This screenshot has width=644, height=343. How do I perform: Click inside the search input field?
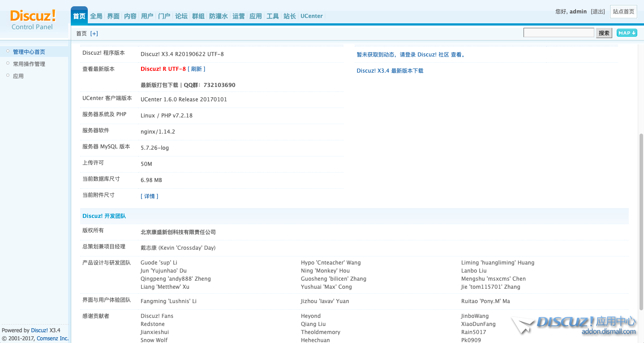click(558, 33)
